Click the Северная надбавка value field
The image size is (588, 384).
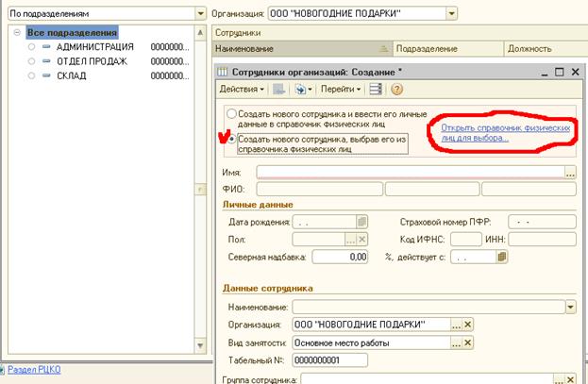tap(340, 257)
